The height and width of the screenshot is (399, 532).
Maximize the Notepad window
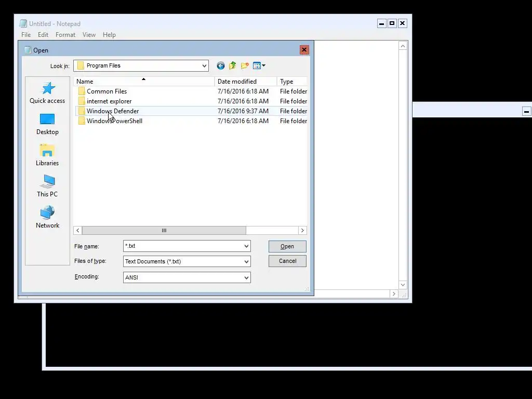point(392,23)
